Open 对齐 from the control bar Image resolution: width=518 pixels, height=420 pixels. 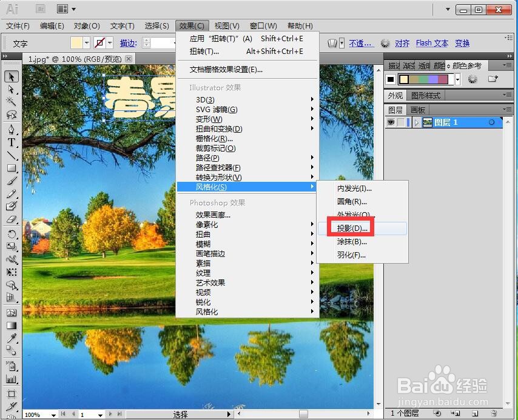[403, 43]
